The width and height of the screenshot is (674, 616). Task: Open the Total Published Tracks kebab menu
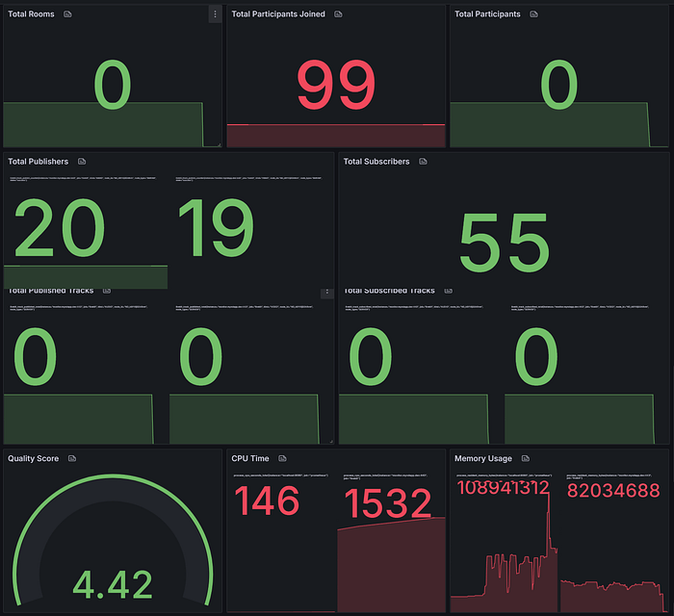tap(327, 293)
